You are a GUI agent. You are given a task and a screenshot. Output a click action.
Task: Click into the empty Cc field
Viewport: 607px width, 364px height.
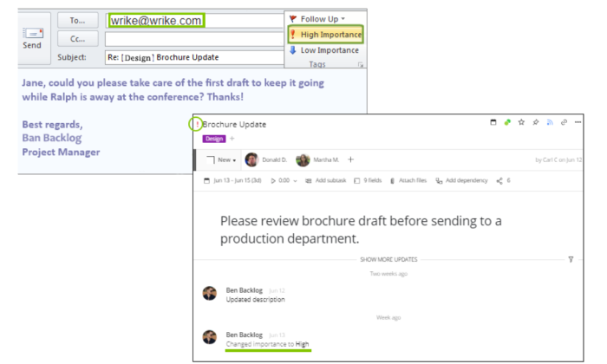195,39
